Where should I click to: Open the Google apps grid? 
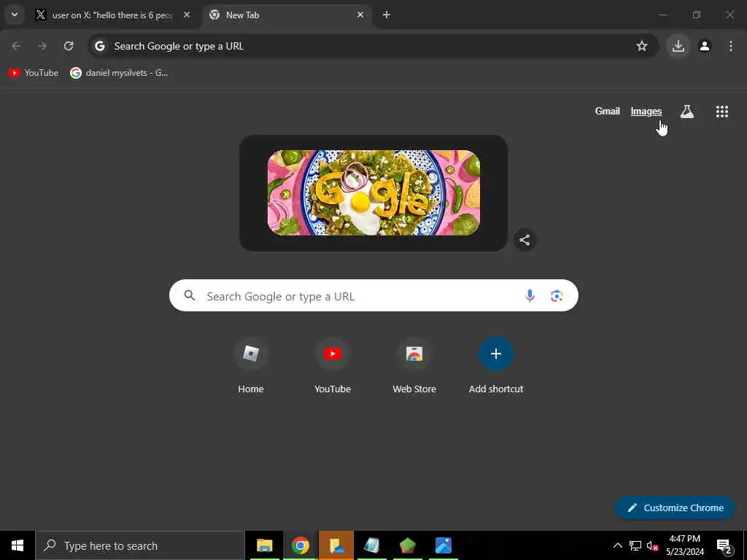722,112
